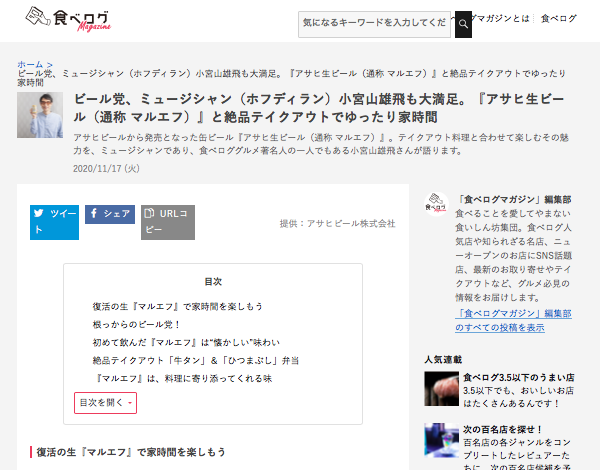Copy the URL with URLコピー button
This screenshot has height=470, width=600.
167,221
